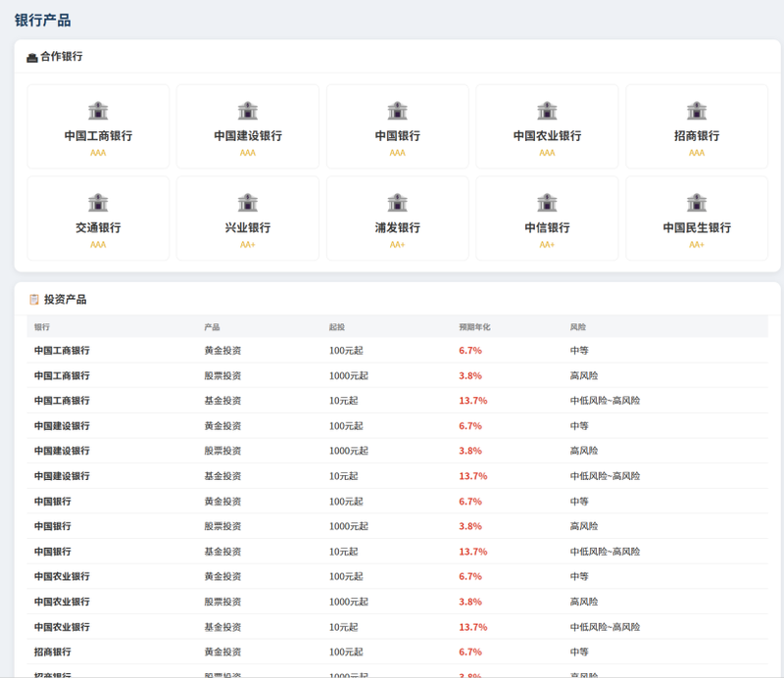Click the AA+ rating under 中国民生银行
The image size is (784, 678).
pyautogui.click(x=697, y=245)
